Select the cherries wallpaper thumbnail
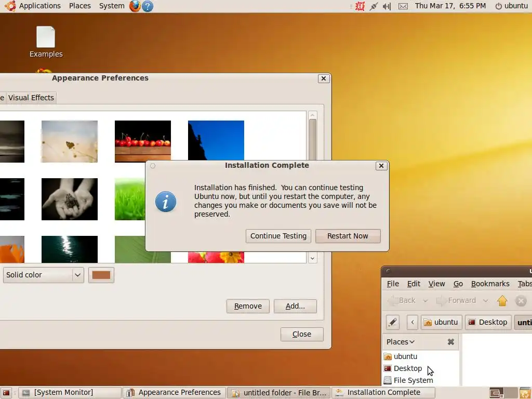The width and height of the screenshot is (532, 399). click(143, 141)
